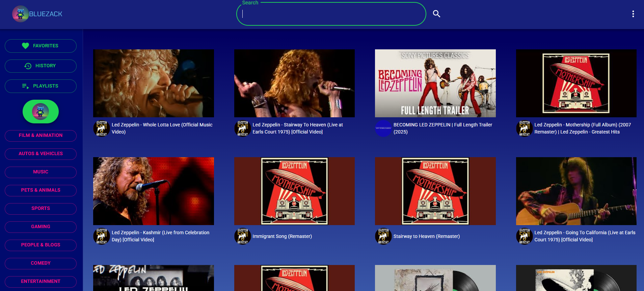Open the three-dot options menu
Screen dimensions: 644x291
633,14
